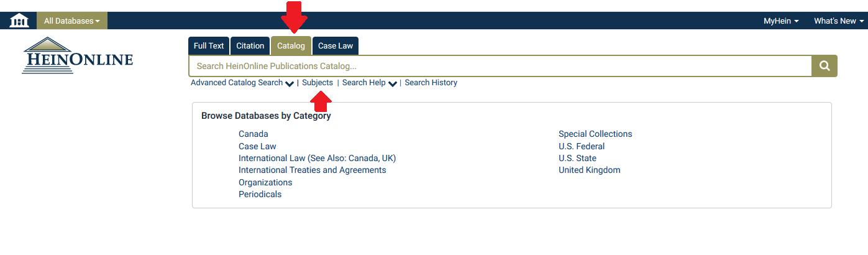Browse the Canada databases category

click(254, 134)
